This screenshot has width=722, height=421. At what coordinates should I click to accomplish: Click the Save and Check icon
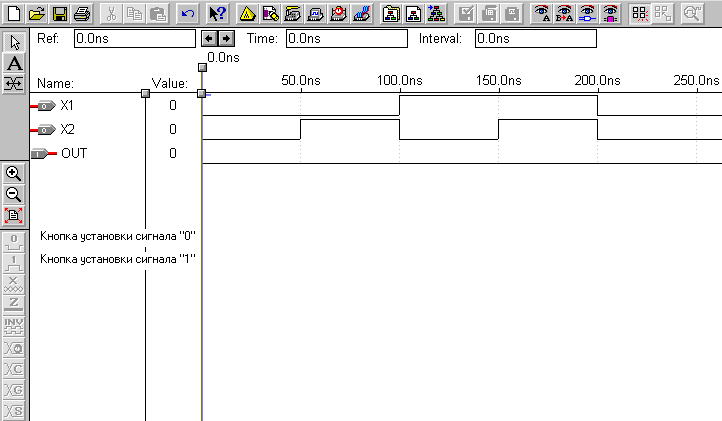pyautogui.click(x=466, y=14)
